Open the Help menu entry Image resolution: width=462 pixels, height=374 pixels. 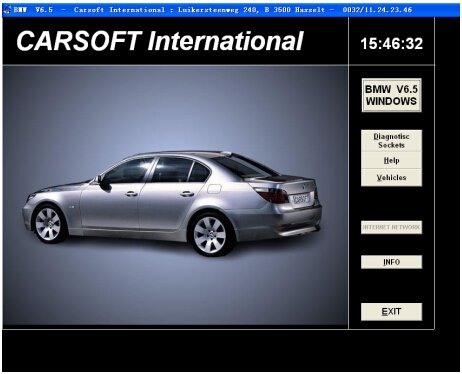pos(391,160)
